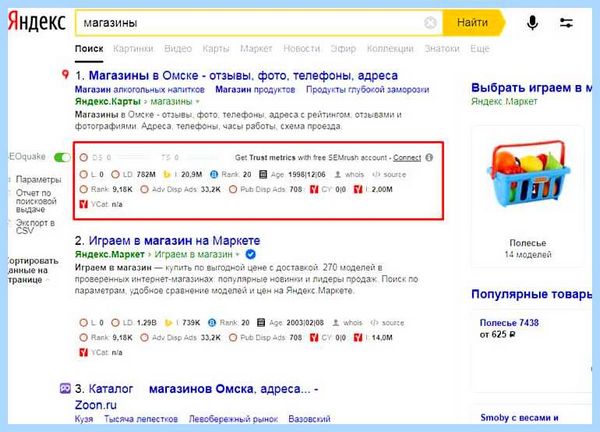600x432 pixels.
Task: Click the Age calendar icon for 1998|12|06
Action: click(x=263, y=174)
